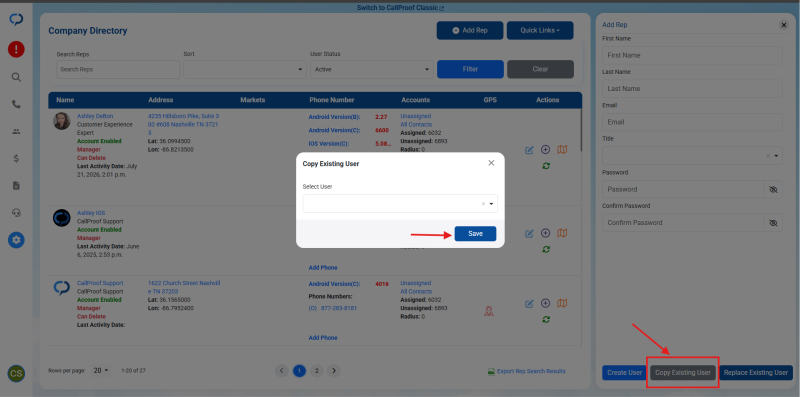The width and height of the screenshot is (800, 397).
Task: Open the document reports sidebar icon
Action: pyautogui.click(x=16, y=186)
